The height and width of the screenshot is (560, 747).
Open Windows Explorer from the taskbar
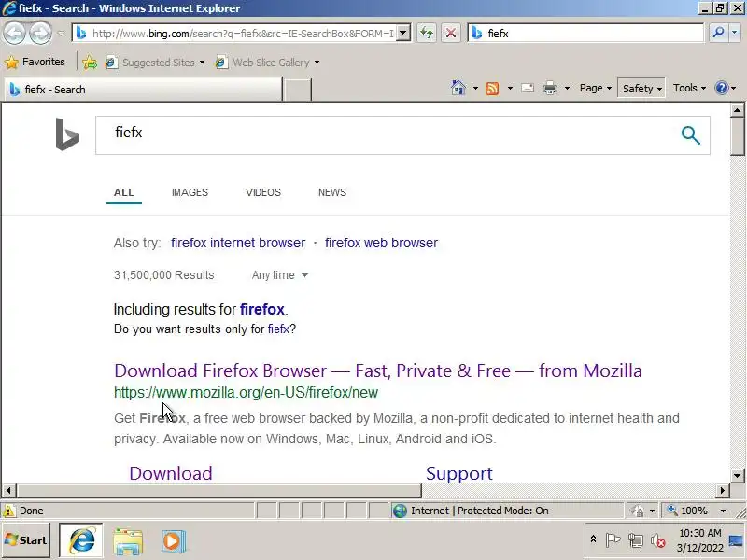click(128, 541)
